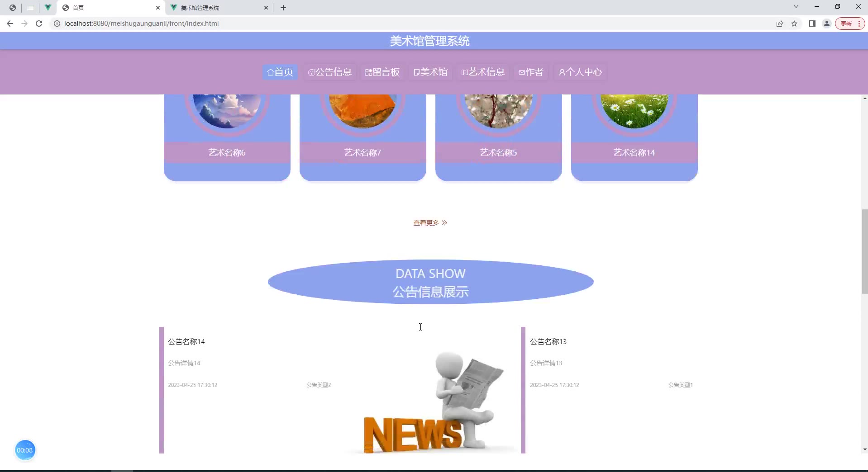Open 首页 in navigation menu
Screen dimensions: 868x472
pos(280,72)
